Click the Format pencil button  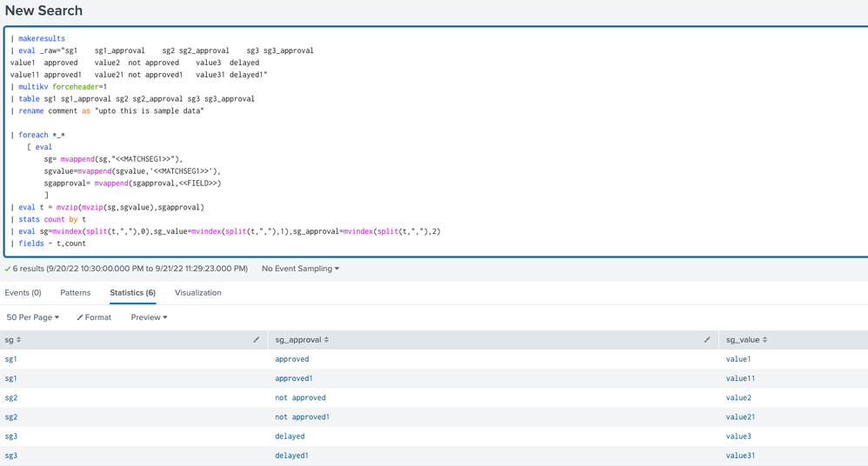(94, 317)
